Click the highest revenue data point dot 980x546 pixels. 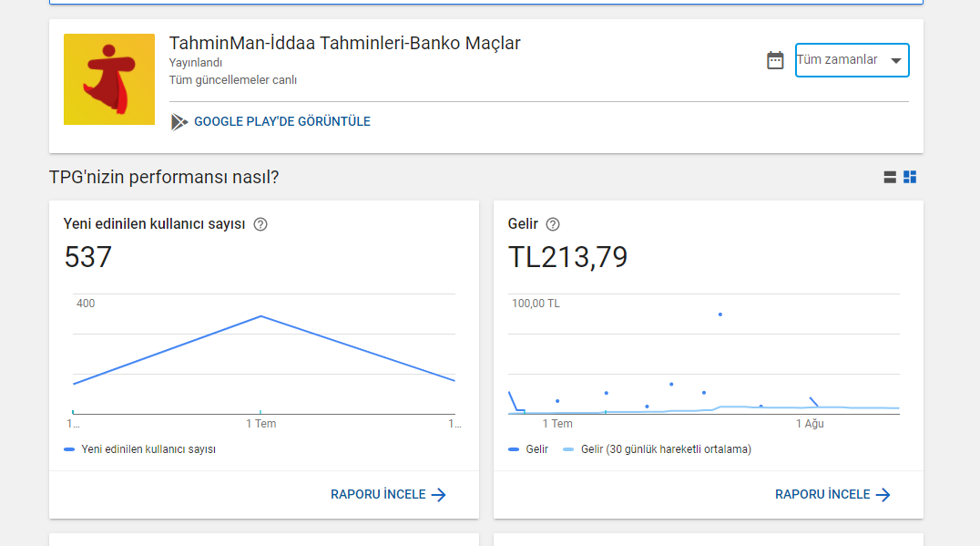(720, 314)
